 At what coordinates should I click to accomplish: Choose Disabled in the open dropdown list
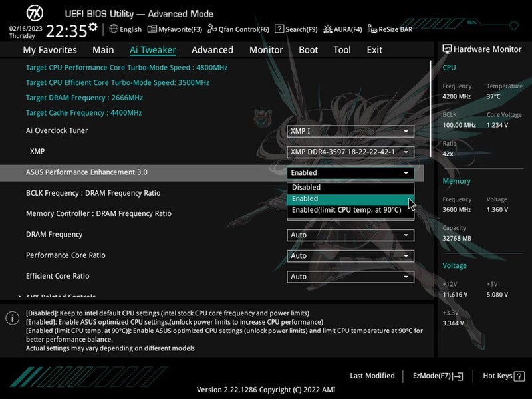pos(350,188)
